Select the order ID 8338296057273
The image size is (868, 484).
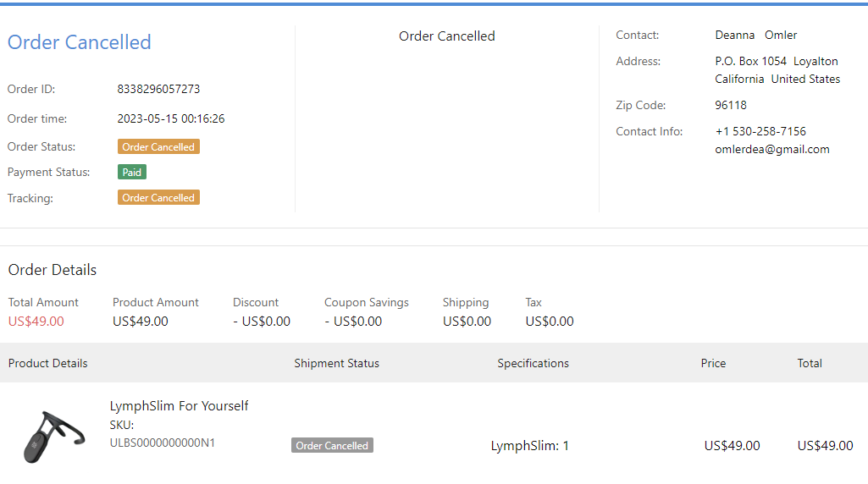pyautogui.click(x=158, y=89)
